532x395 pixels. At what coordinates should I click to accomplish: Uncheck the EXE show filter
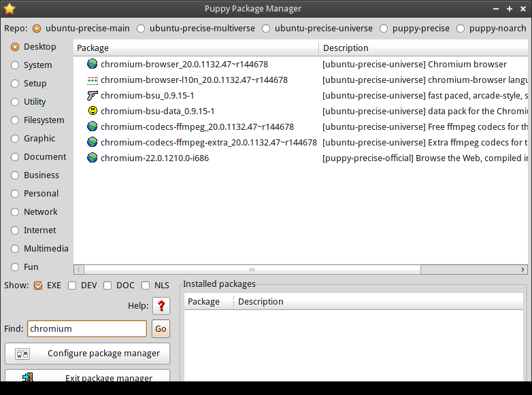(38, 286)
